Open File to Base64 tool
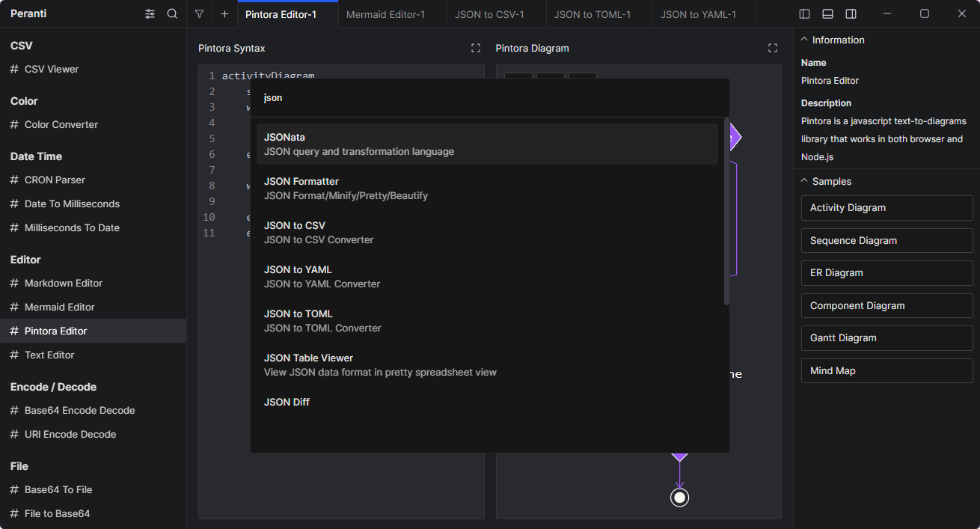The height and width of the screenshot is (529, 980). (93, 513)
